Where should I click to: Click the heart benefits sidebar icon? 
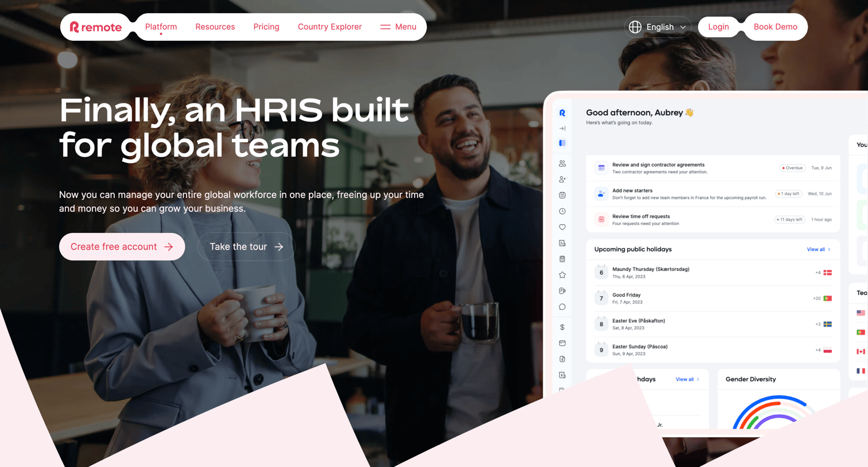(562, 227)
